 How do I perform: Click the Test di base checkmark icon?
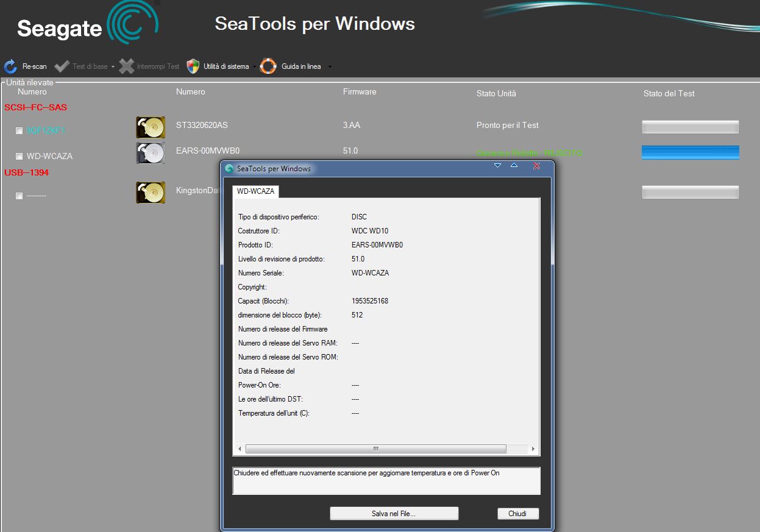pyautogui.click(x=62, y=66)
